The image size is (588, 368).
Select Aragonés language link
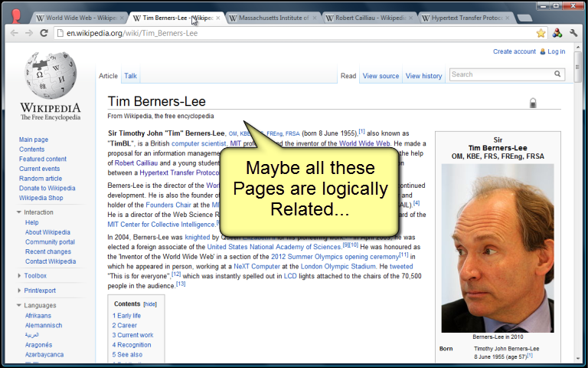(x=38, y=345)
